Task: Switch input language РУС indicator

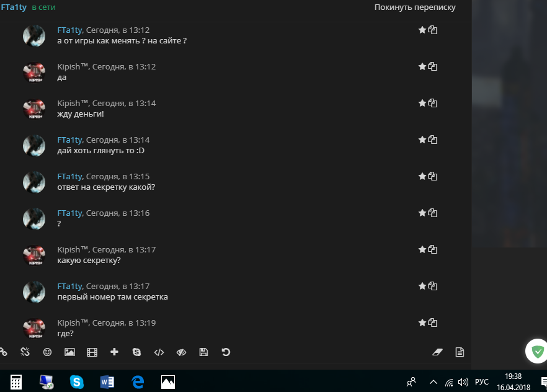Action: (482, 382)
